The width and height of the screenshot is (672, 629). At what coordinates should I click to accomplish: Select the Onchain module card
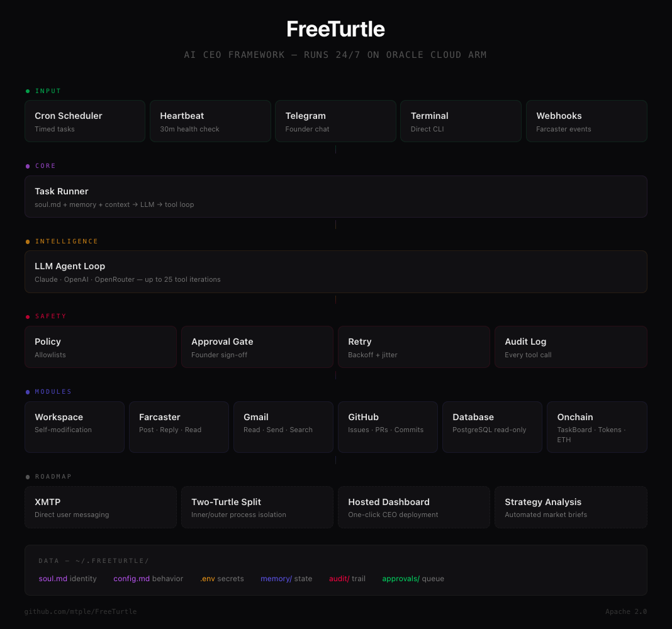596,427
